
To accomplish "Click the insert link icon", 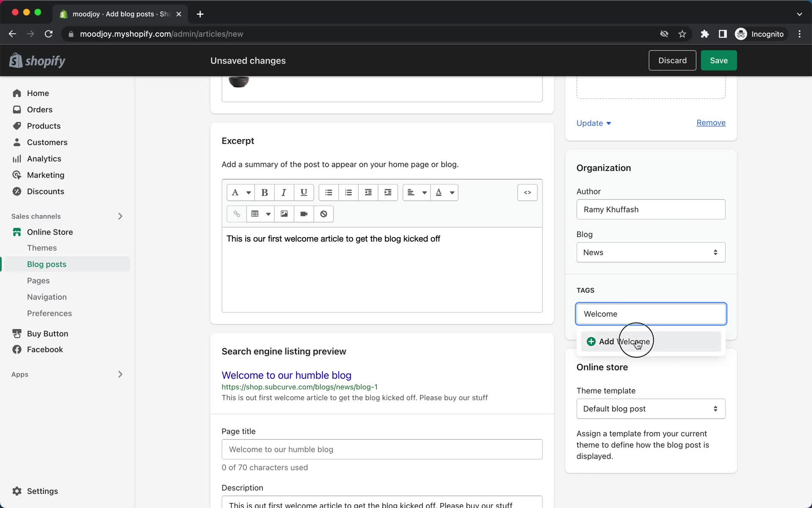I will pyautogui.click(x=237, y=214).
